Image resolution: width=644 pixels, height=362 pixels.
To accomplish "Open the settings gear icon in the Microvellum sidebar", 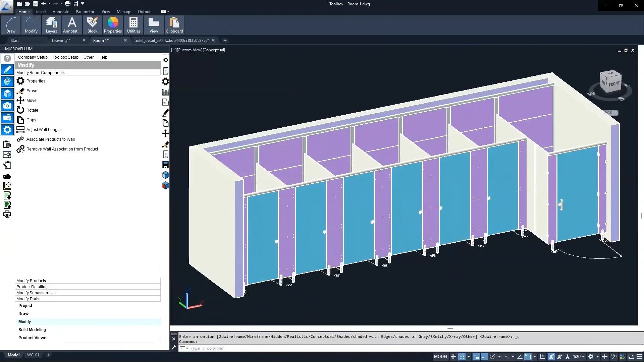I will click(x=7, y=130).
